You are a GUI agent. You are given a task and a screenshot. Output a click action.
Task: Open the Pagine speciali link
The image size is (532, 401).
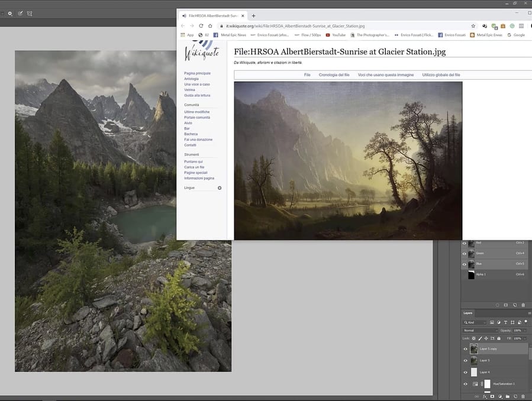coord(196,173)
